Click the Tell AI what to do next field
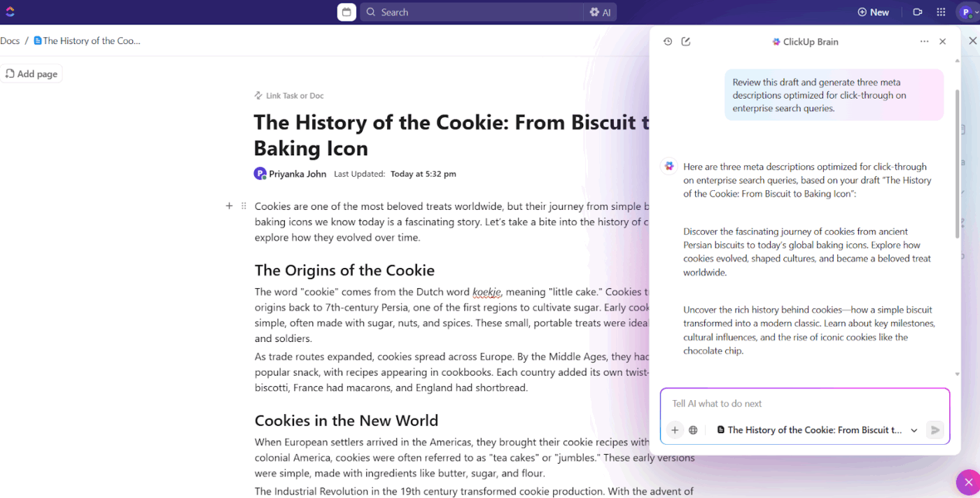This screenshot has height=498, width=980. point(770,404)
